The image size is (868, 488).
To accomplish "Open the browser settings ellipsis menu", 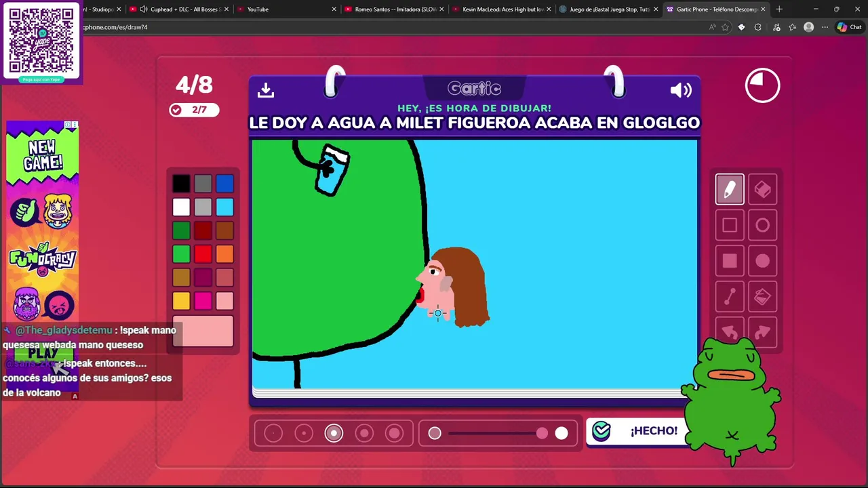I will (825, 27).
